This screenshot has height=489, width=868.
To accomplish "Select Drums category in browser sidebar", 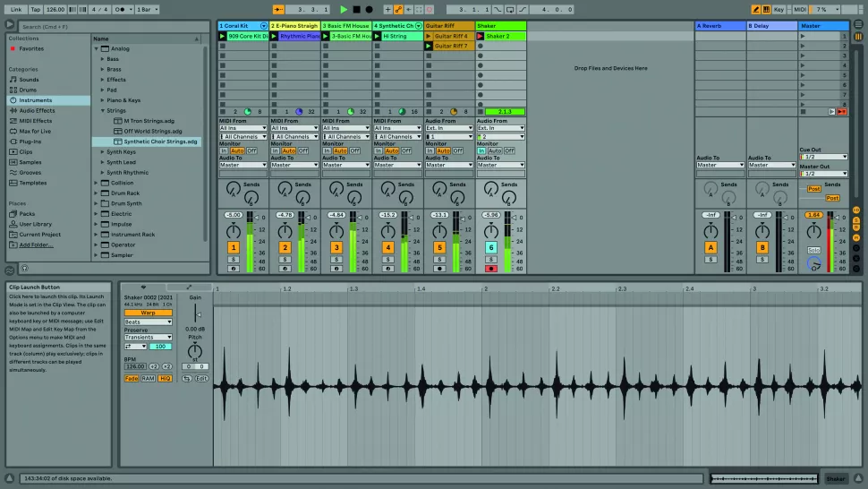I will [29, 90].
